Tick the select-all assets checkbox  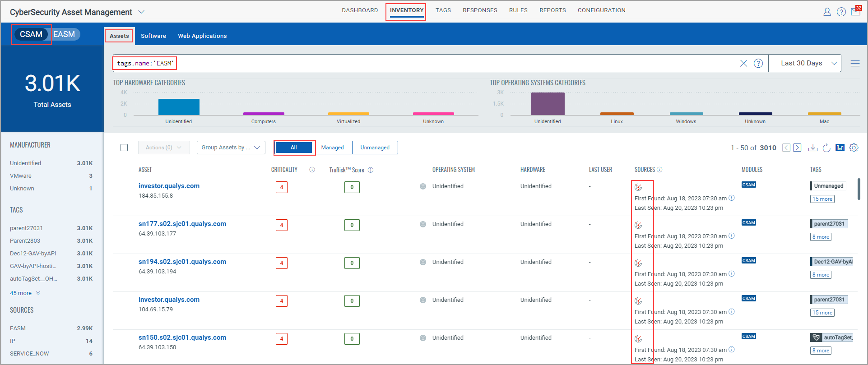click(x=124, y=148)
